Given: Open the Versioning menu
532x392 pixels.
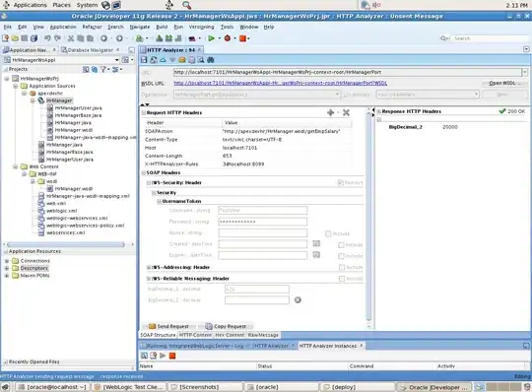Looking at the screenshot, I should pos(202,27).
